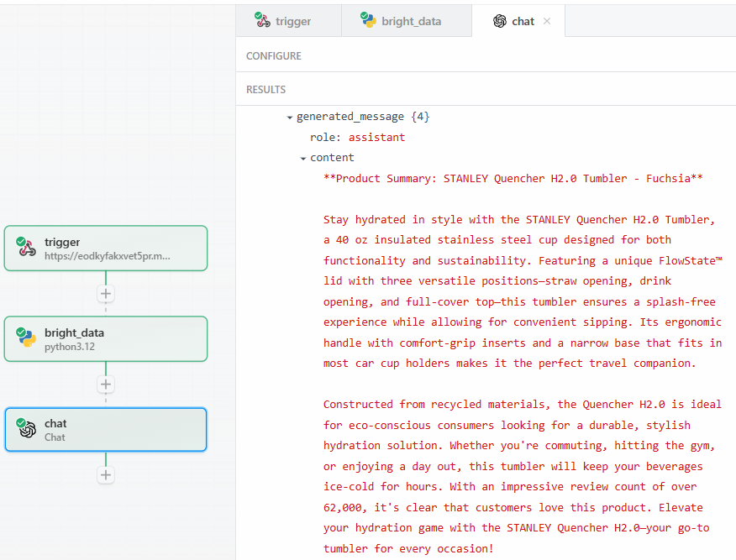
Task: Click the Python icon in bright_data tab
Action: coord(369,20)
